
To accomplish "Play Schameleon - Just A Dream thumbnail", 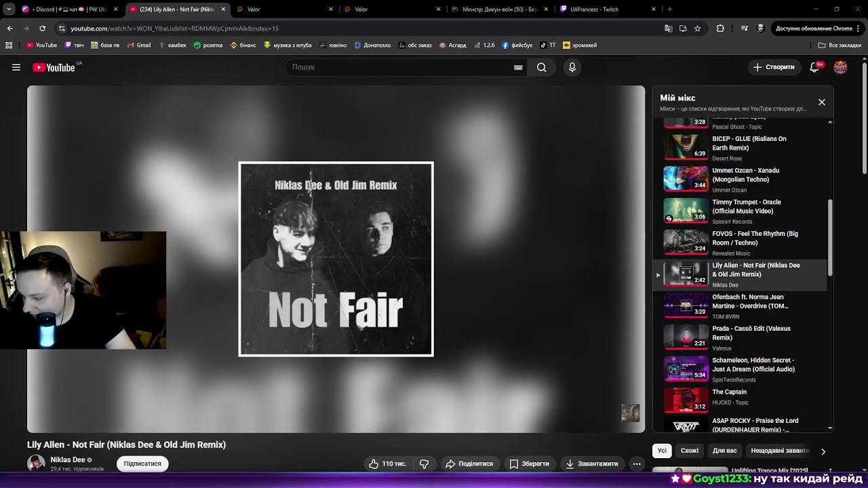I will (686, 369).
